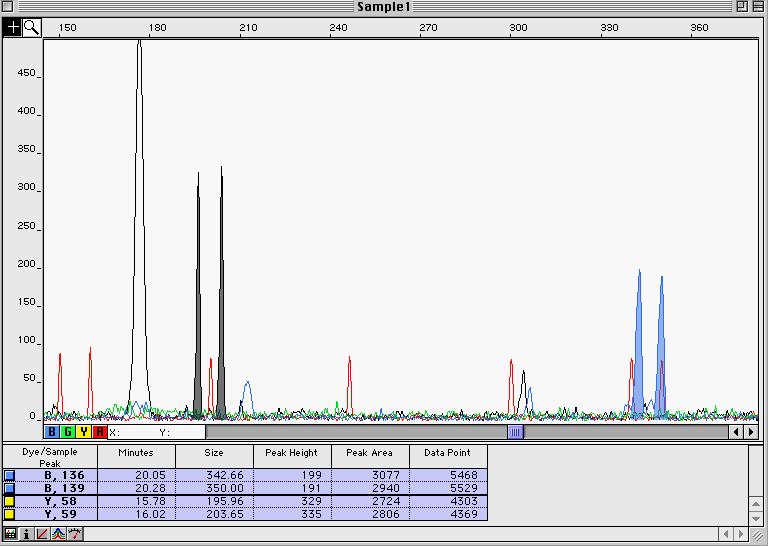This screenshot has height=546, width=768.
Task: Click the Peak Height column header
Action: point(292,457)
